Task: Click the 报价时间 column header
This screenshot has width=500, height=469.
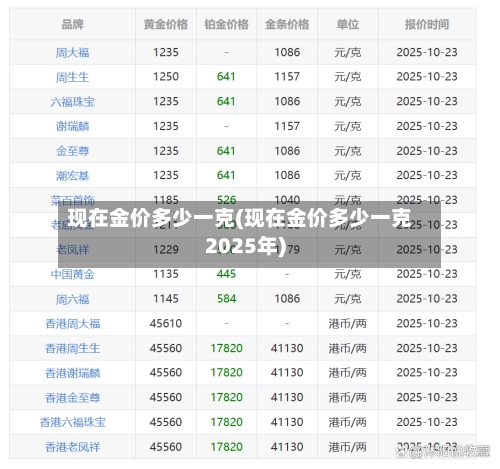Action: coord(427,24)
